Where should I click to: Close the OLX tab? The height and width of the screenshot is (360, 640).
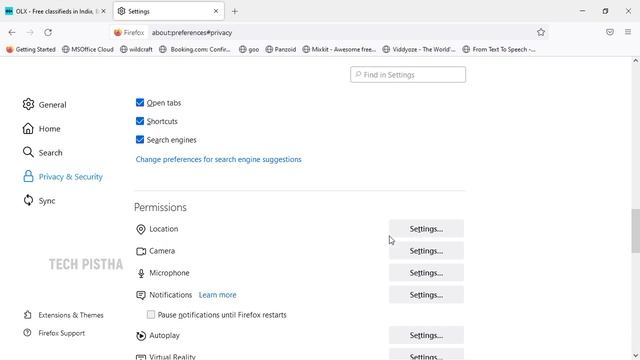tap(104, 11)
